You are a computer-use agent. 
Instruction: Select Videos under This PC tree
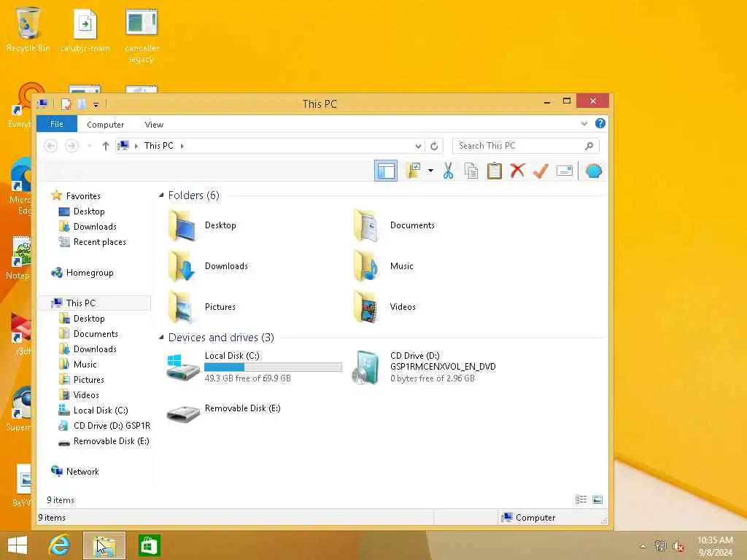pos(79,394)
